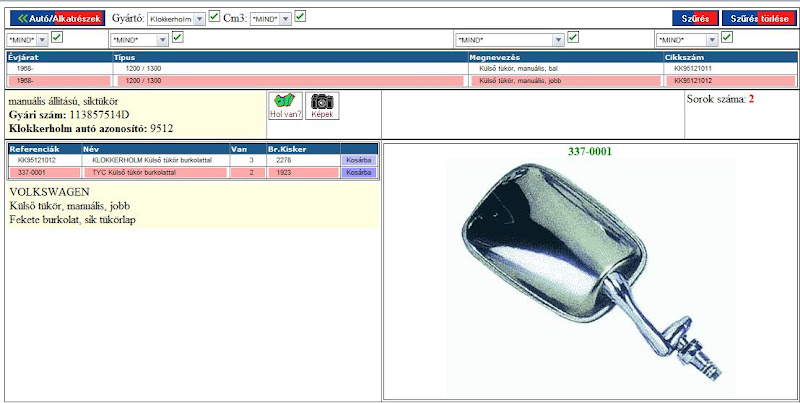
Task: Click the Szűrés filter button
Action: point(695,18)
